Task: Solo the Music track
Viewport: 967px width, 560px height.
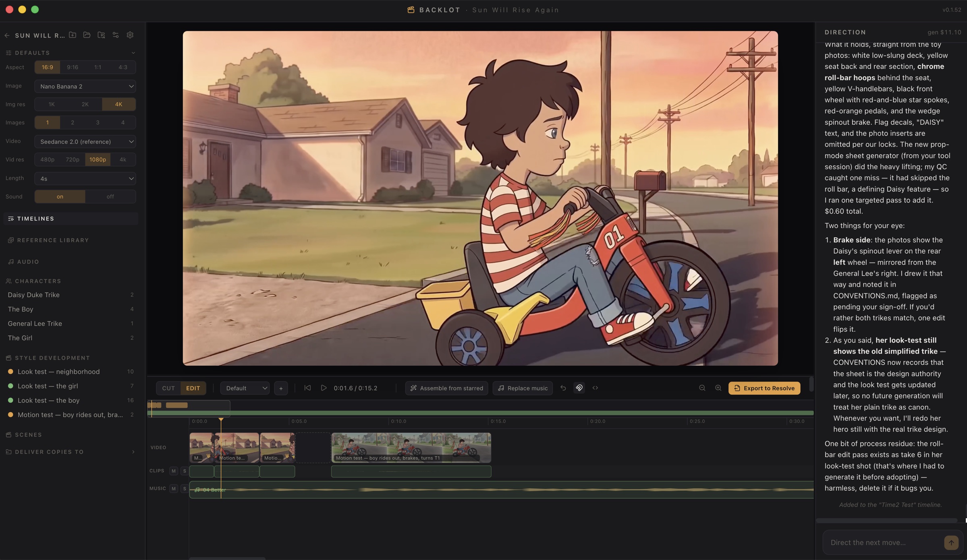Action: tap(185, 488)
